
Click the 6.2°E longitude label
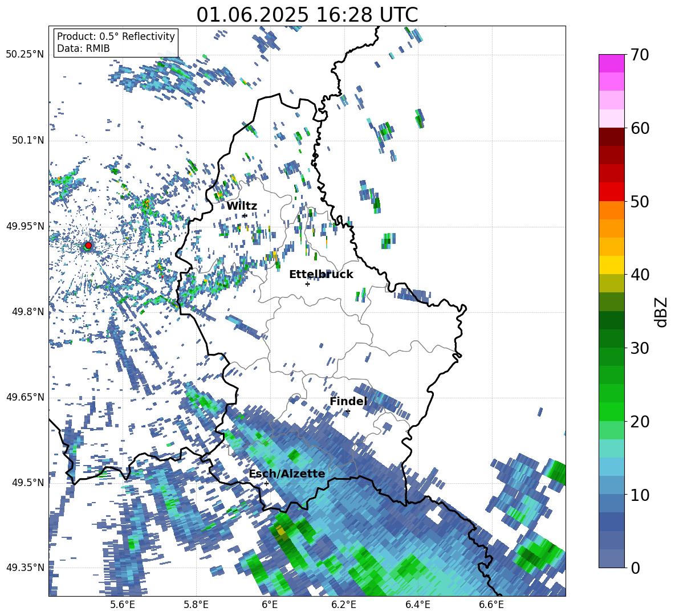[344, 605]
